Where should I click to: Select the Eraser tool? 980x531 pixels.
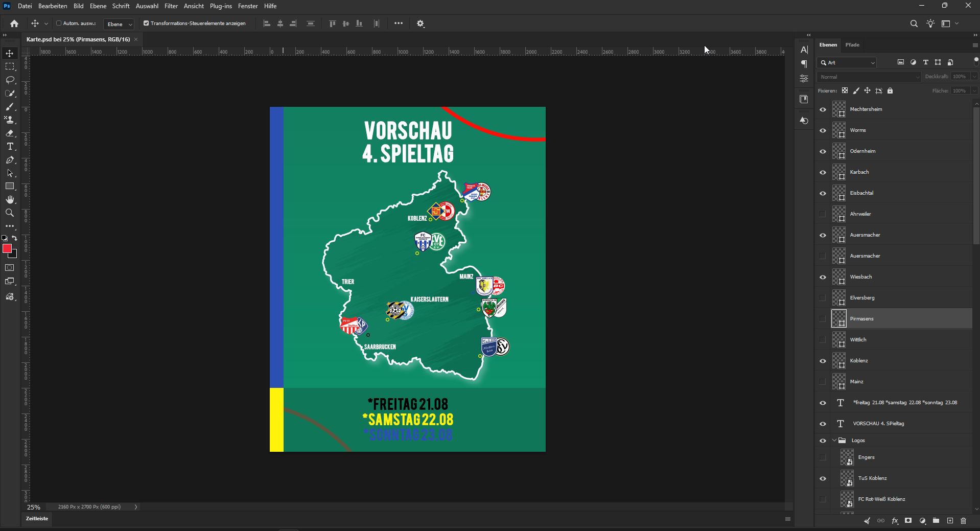pos(10,133)
